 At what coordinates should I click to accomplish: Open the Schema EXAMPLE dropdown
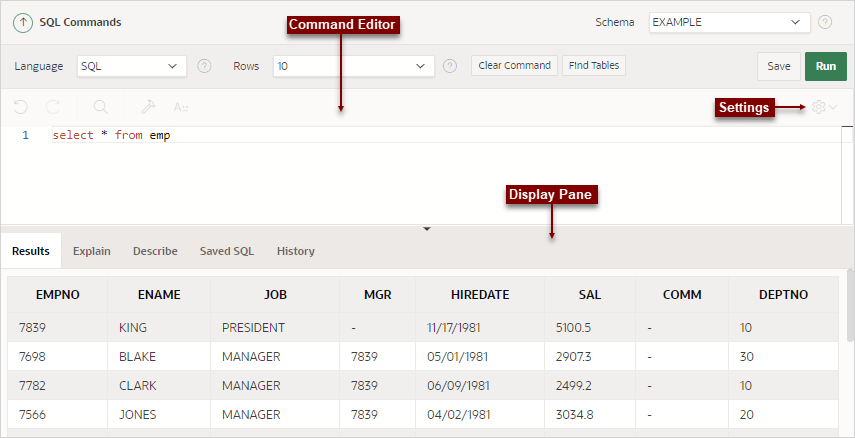[730, 22]
